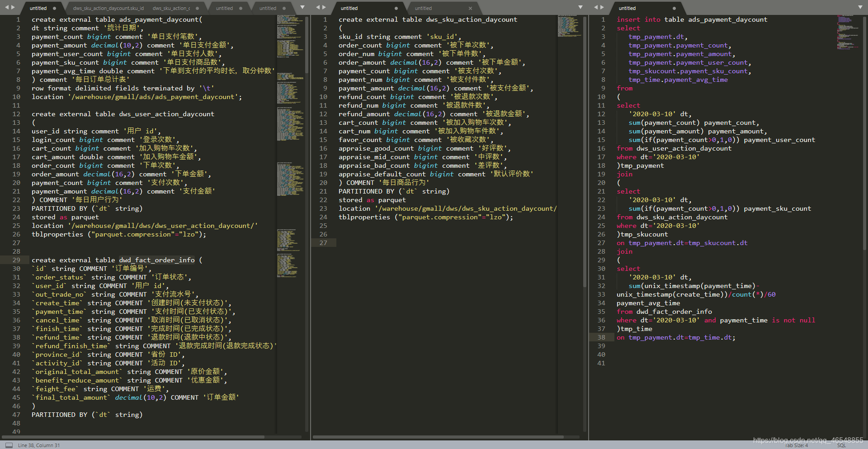Screen dimensions: 868x449
Task: Close the second untitled tab in the middle pane
Action: (470, 8)
